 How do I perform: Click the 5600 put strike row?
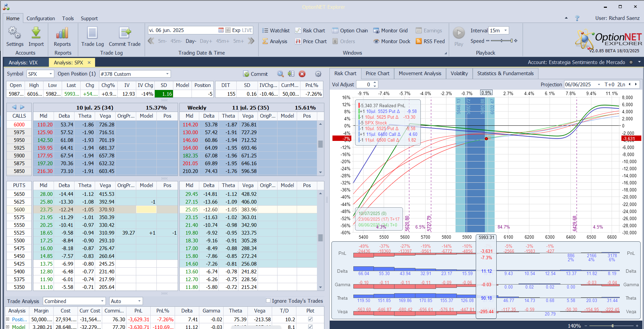click(x=19, y=209)
